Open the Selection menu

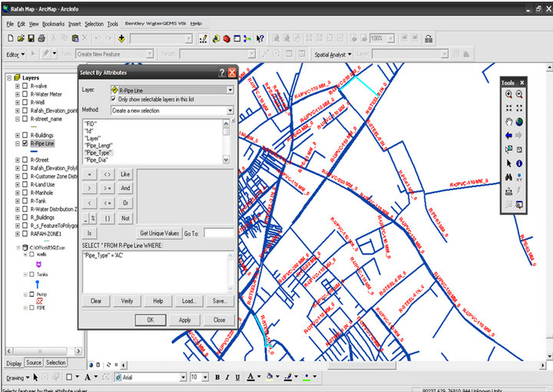coord(94,24)
